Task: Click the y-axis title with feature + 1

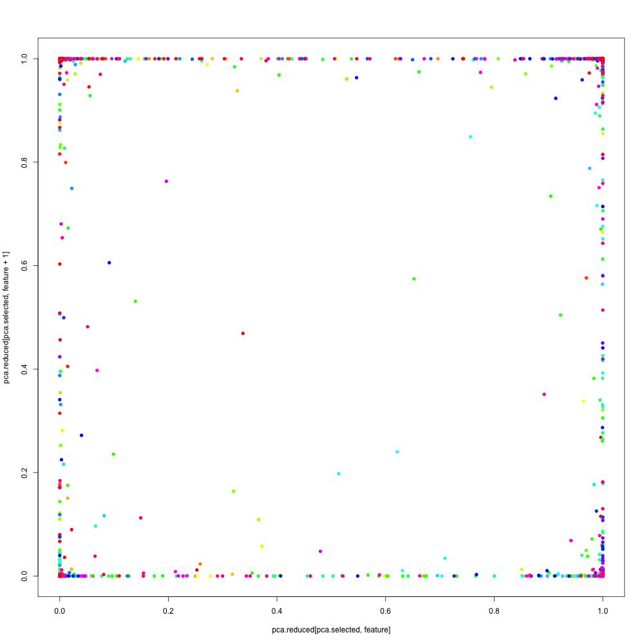Action: click(x=7, y=317)
